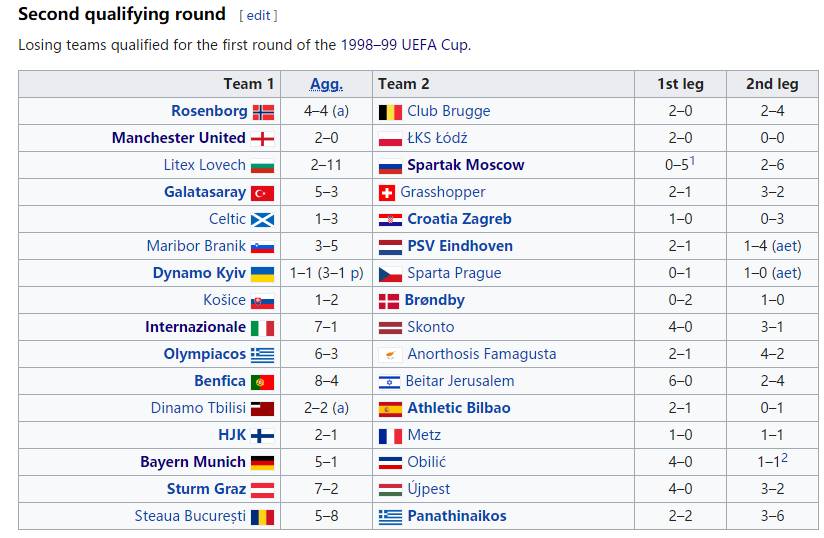Click the Belgian flag beside Club Brugge

[390, 112]
